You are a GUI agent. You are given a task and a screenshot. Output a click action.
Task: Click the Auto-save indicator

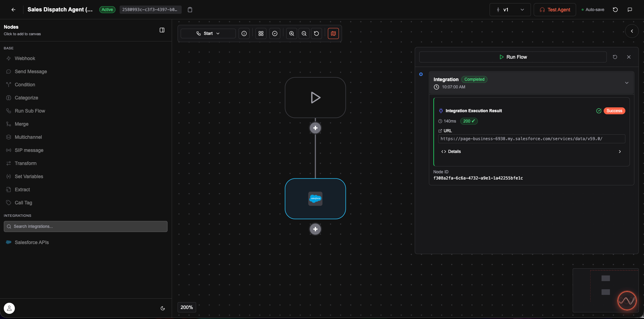tap(593, 10)
